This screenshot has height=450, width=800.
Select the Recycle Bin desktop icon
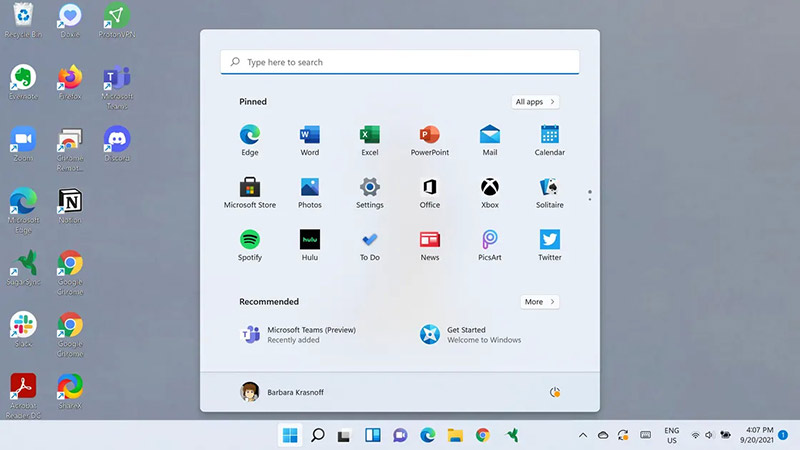[x=23, y=20]
